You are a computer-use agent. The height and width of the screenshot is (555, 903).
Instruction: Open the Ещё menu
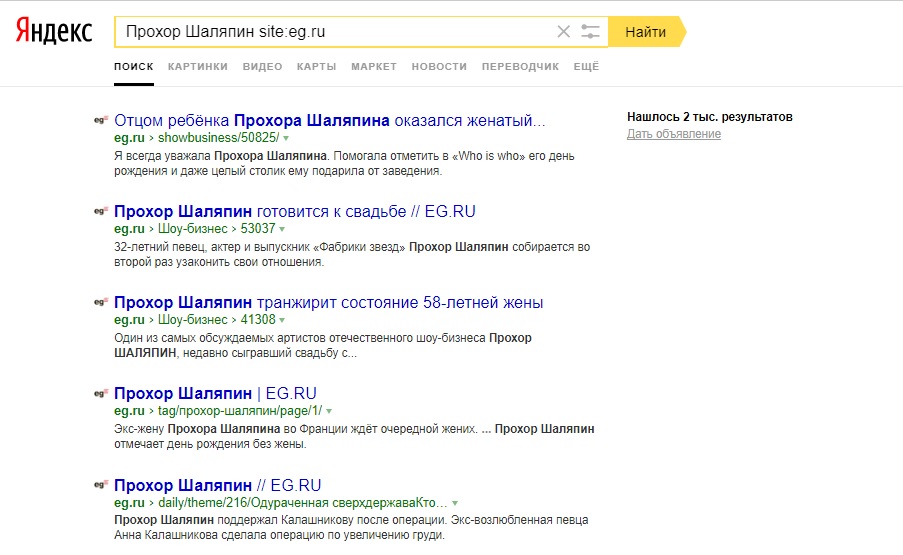586,66
